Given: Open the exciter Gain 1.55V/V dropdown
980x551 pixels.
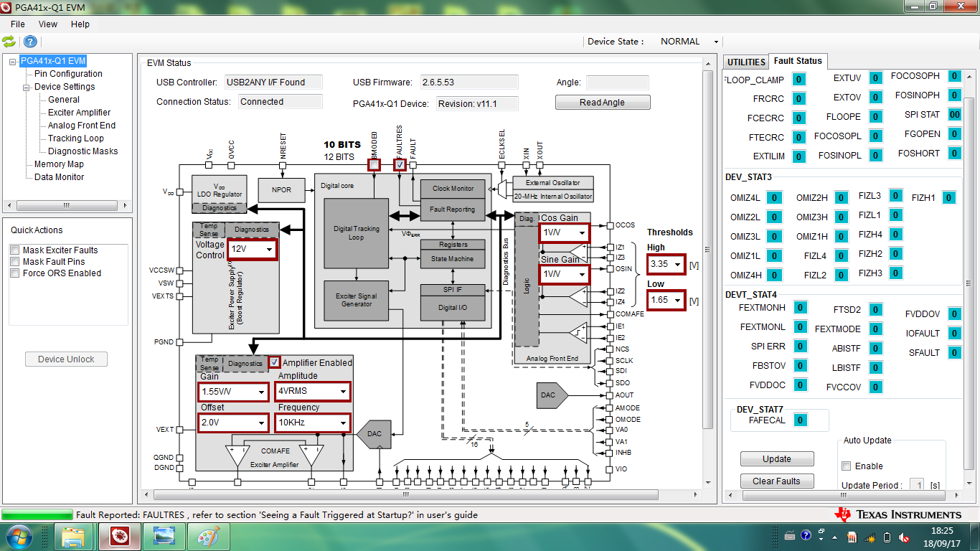Looking at the screenshot, I should pos(233,392).
